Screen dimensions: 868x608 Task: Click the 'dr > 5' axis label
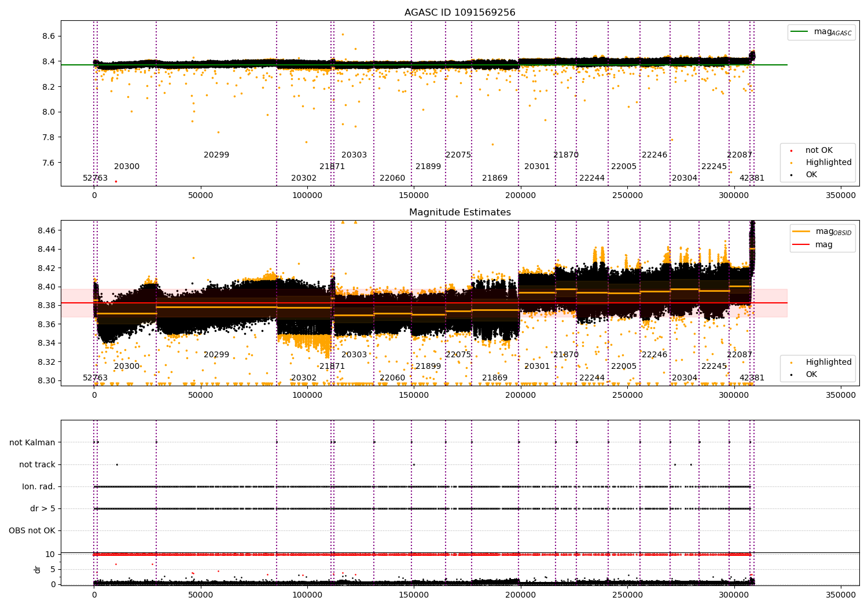point(43,508)
